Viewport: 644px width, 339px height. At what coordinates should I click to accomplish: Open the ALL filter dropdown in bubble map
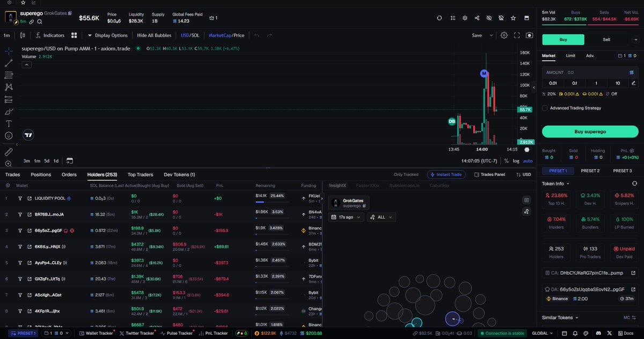point(382,217)
